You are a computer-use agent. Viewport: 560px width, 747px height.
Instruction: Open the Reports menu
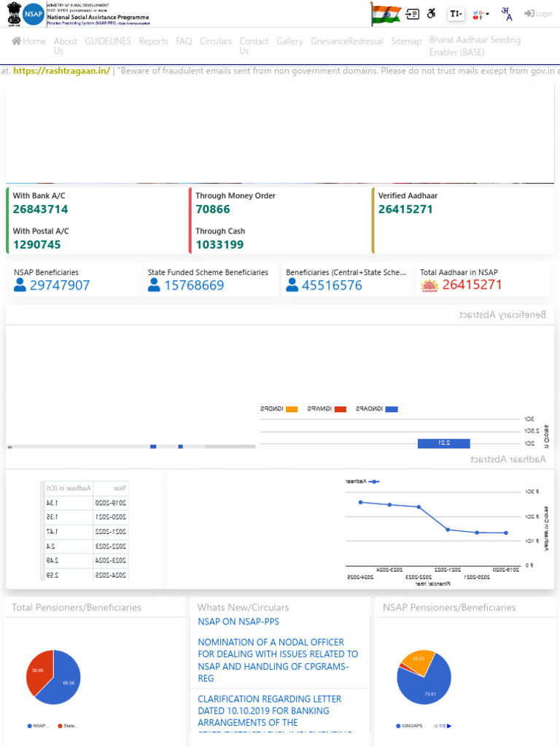click(153, 42)
